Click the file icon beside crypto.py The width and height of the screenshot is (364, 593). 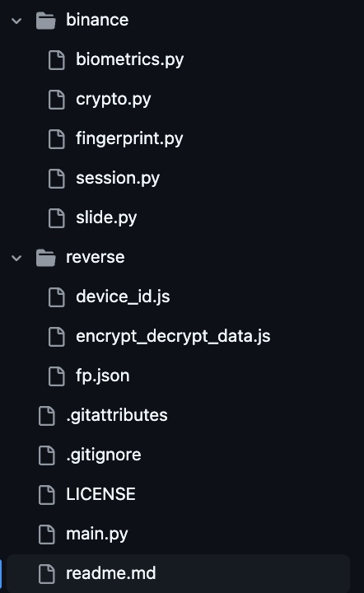(x=57, y=100)
